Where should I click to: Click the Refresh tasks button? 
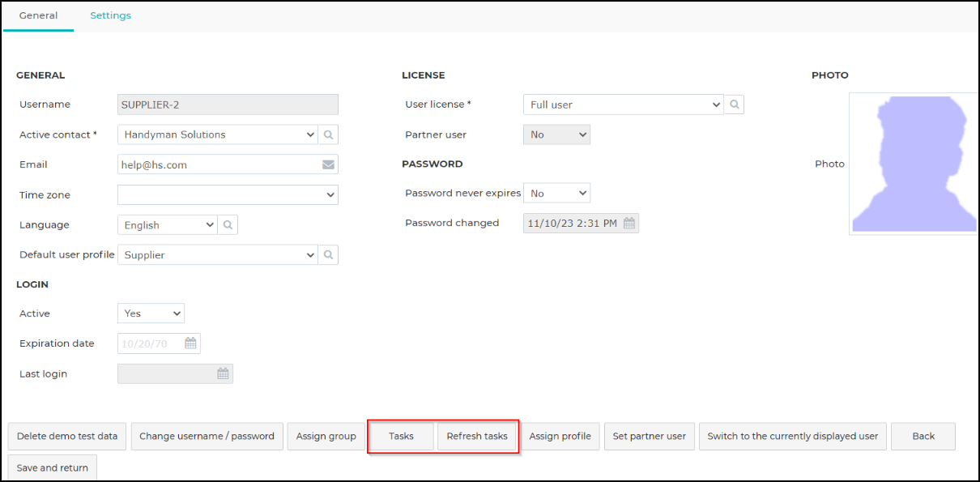coord(477,436)
